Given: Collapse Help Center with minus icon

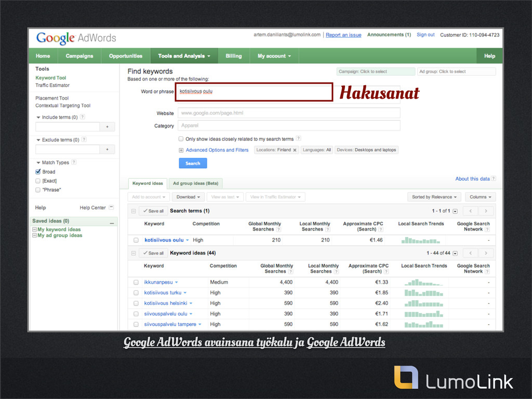Looking at the screenshot, I should point(111,207).
